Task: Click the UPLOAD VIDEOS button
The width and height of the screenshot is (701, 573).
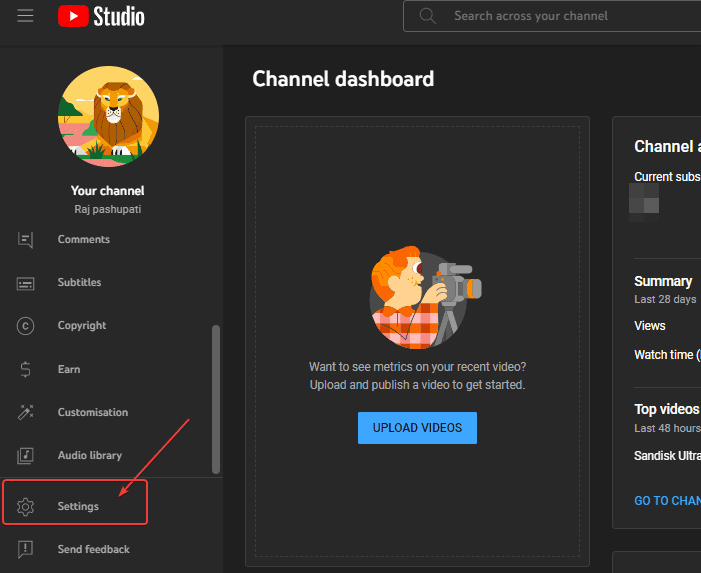Action: tap(417, 428)
